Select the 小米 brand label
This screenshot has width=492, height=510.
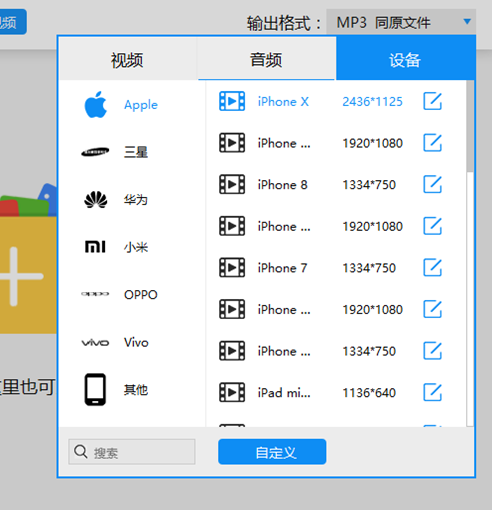pos(136,247)
